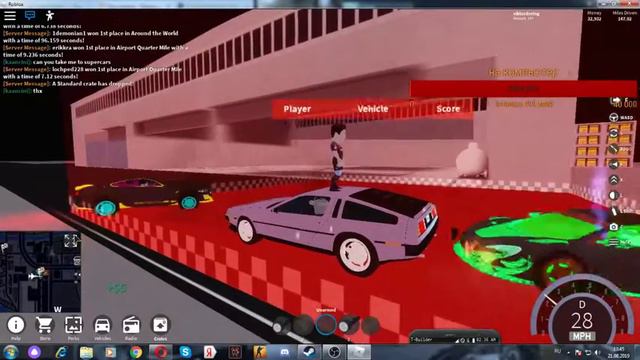Open Internet Explorer from the taskbar
Image resolution: width=640 pixels, height=360 pixels.
coord(61,352)
